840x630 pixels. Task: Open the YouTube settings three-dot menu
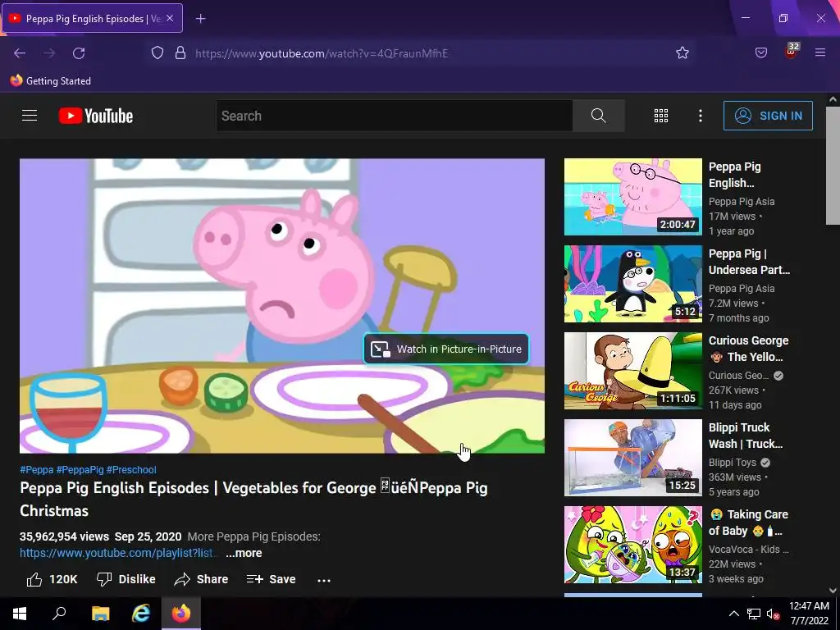(x=701, y=116)
